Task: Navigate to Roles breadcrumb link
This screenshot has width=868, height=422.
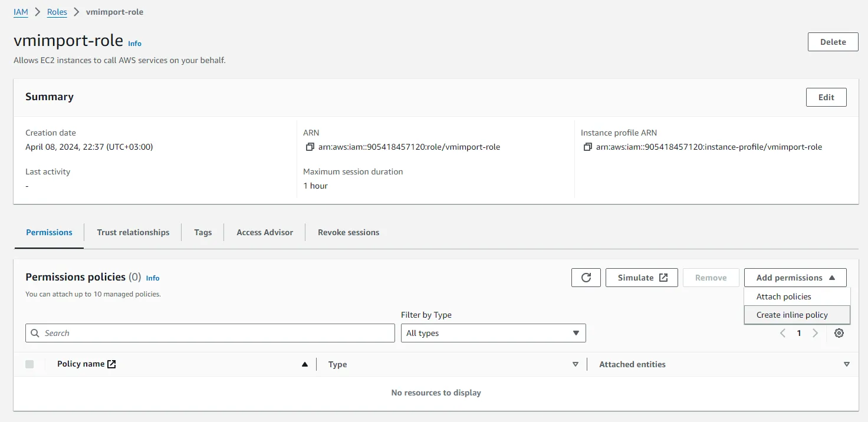Action: 57,12
